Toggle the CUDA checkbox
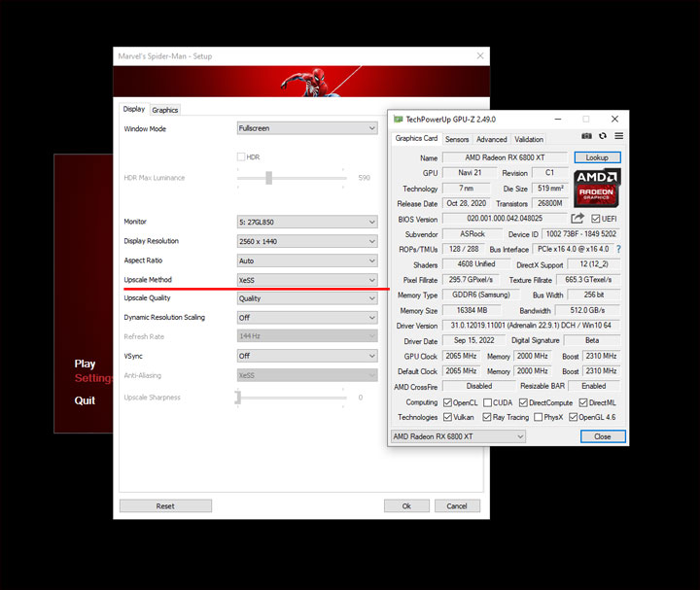This screenshot has width=700, height=590. coord(487,402)
